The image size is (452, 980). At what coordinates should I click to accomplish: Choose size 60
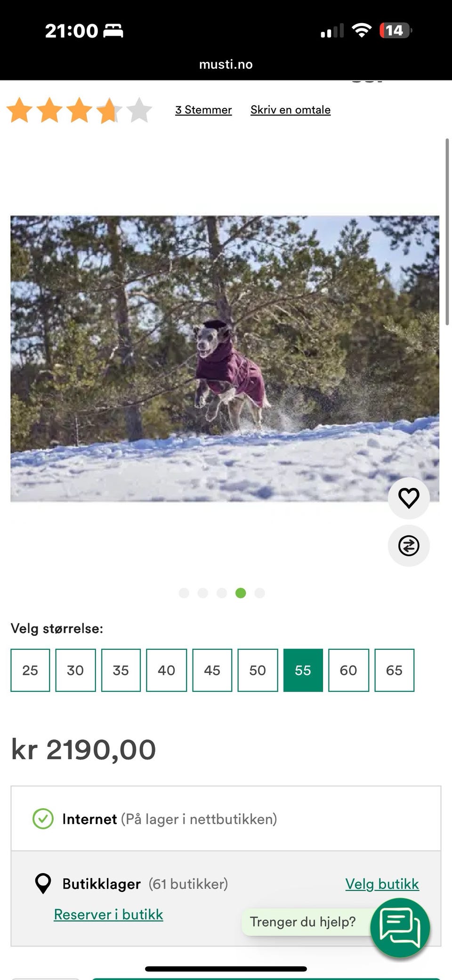[x=348, y=670]
